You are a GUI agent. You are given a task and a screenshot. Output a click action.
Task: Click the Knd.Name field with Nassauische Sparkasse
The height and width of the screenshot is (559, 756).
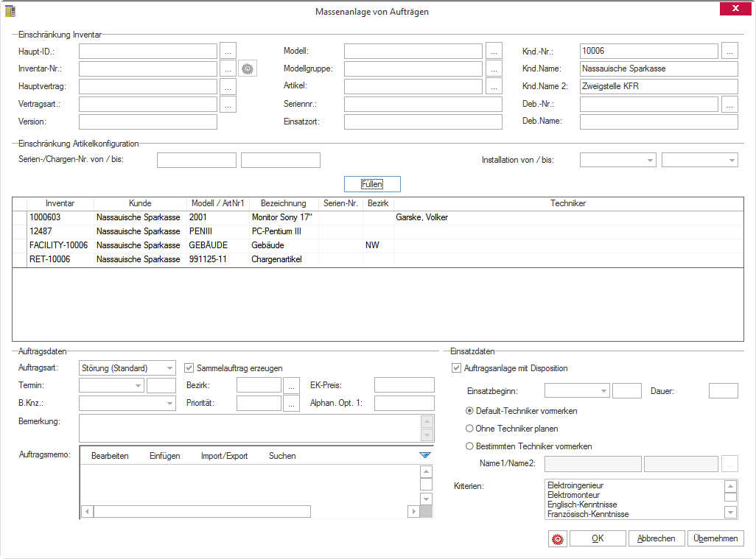coord(659,69)
